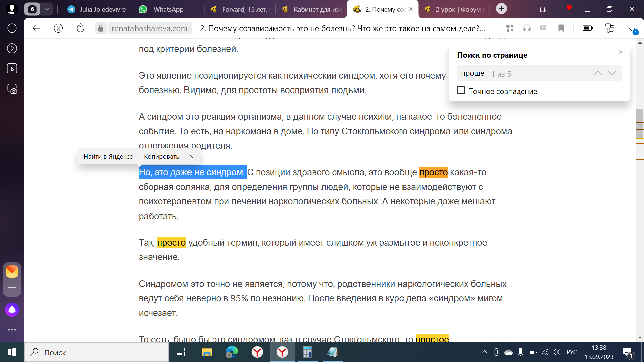Open the headphones read-aloud icon

[x=527, y=28]
